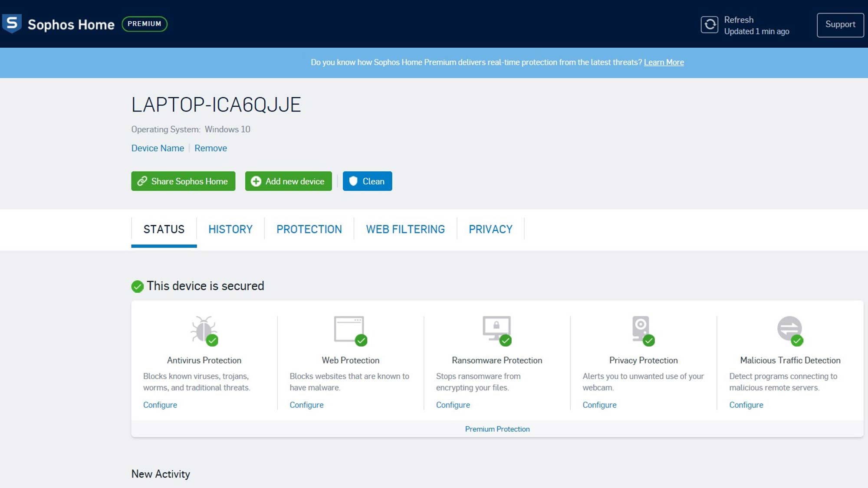Click the 'New Activity' heading
This screenshot has height=488, width=868.
pos(161,474)
